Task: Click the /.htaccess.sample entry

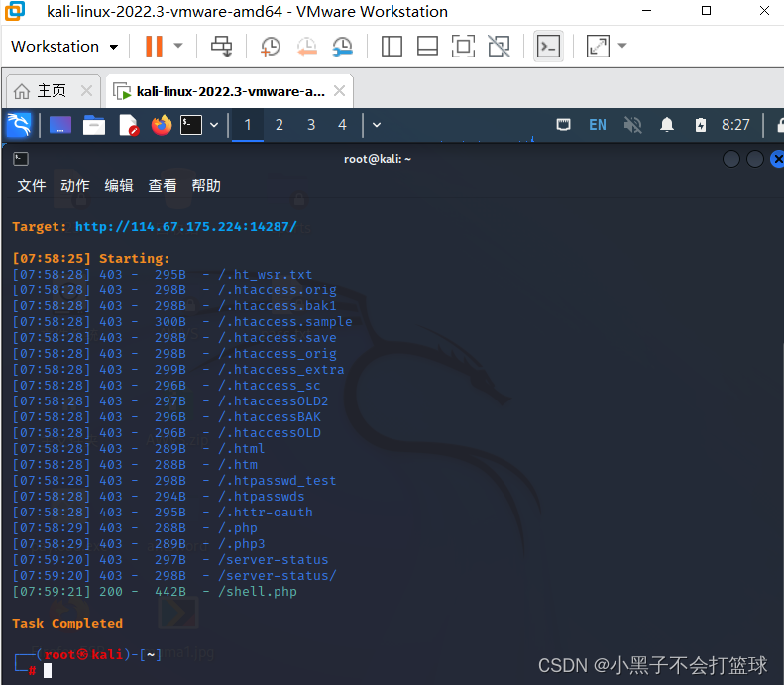Action: click(285, 321)
